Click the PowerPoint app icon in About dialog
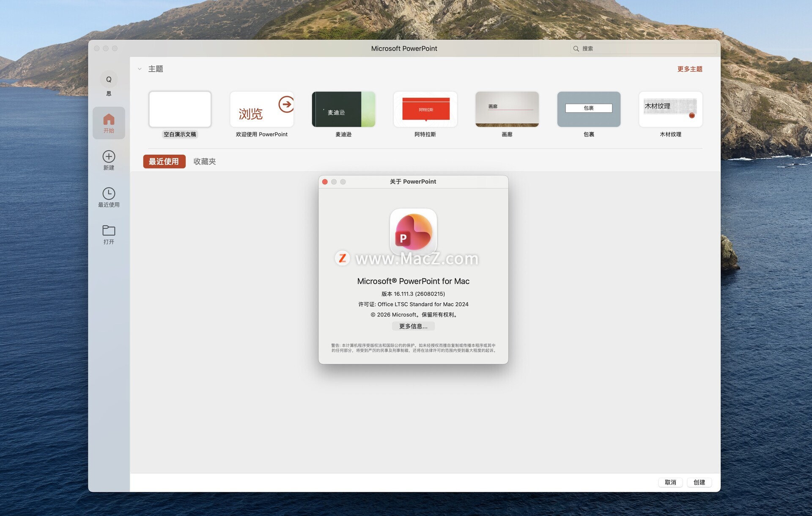Viewport: 812px width, 516px height. pos(413,232)
